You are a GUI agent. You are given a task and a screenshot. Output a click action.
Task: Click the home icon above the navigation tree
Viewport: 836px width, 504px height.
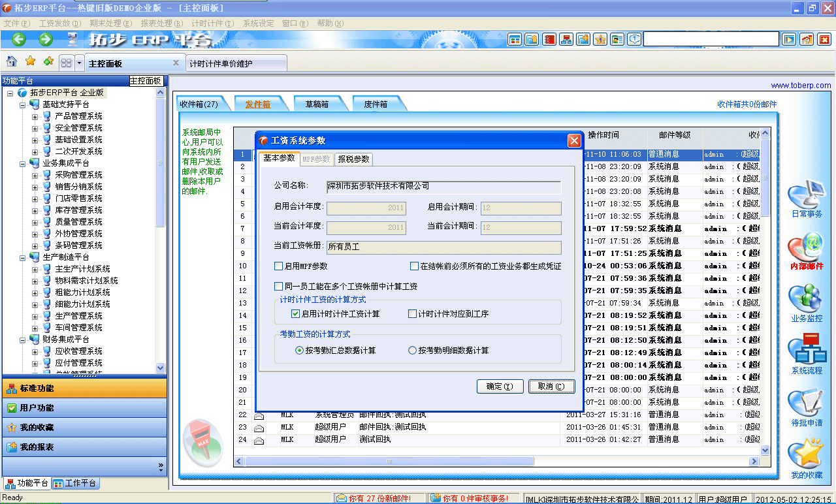click(x=10, y=61)
